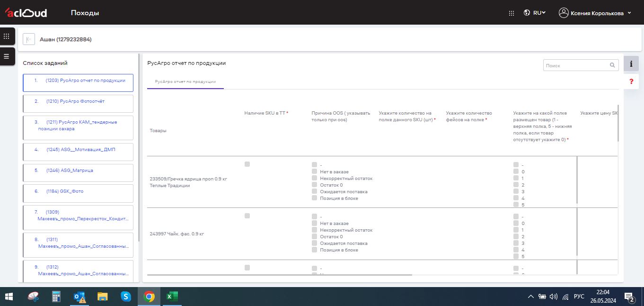This screenshot has height=306, width=644.
Task: Click the back arrow next to Ашан
Action: tap(29, 39)
